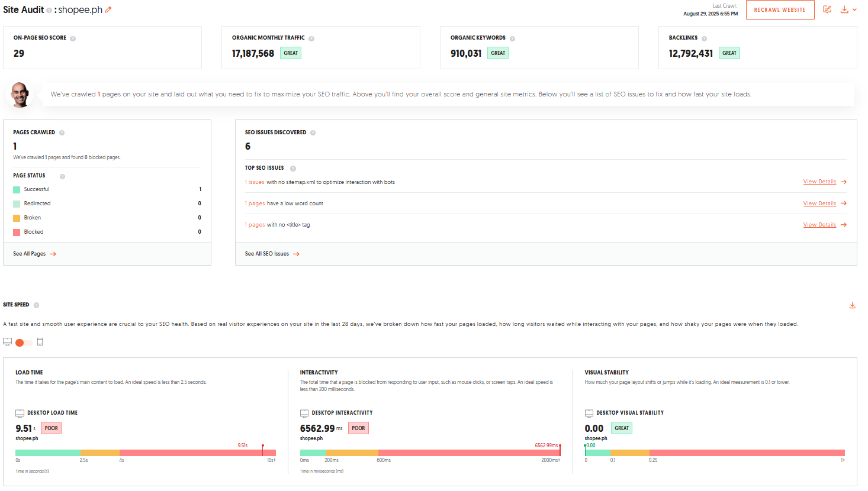Viewport: 868px width, 491px height.
Task: Click the export download icon at top
Action: (x=844, y=9)
